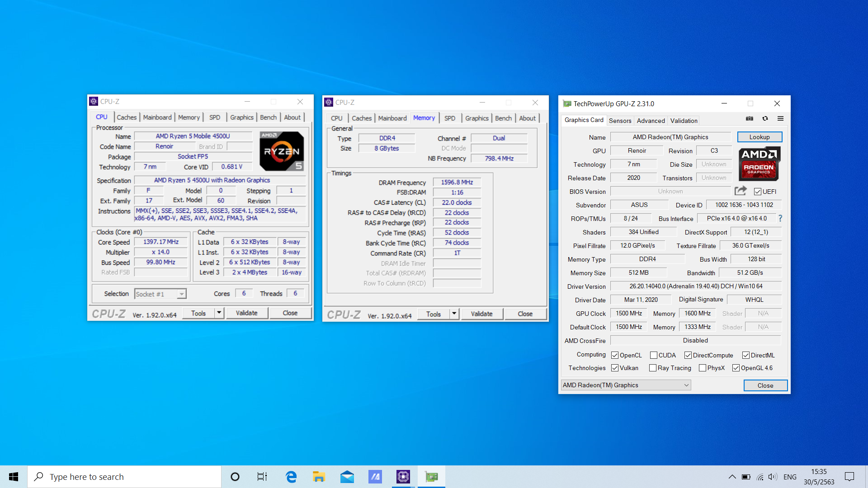The height and width of the screenshot is (488, 868).
Task: Open File Explorer from taskbar
Action: [319, 477]
